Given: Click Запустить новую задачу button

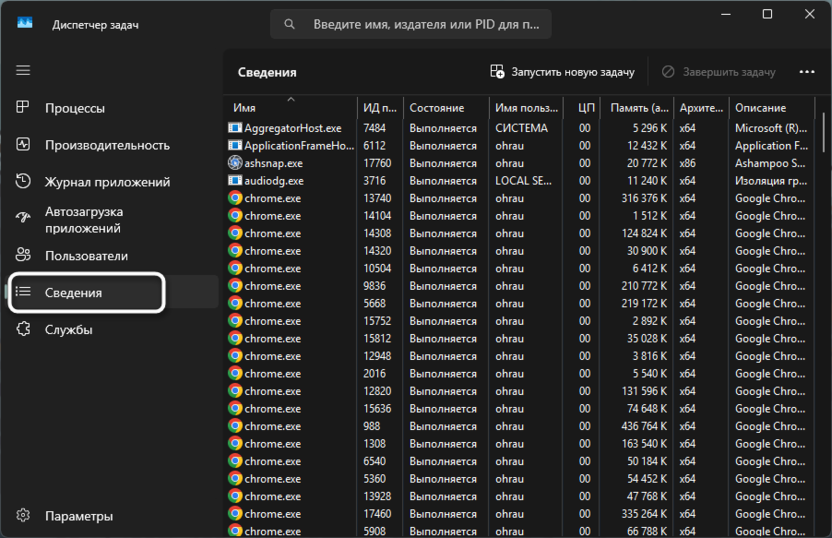Looking at the screenshot, I should coord(562,72).
